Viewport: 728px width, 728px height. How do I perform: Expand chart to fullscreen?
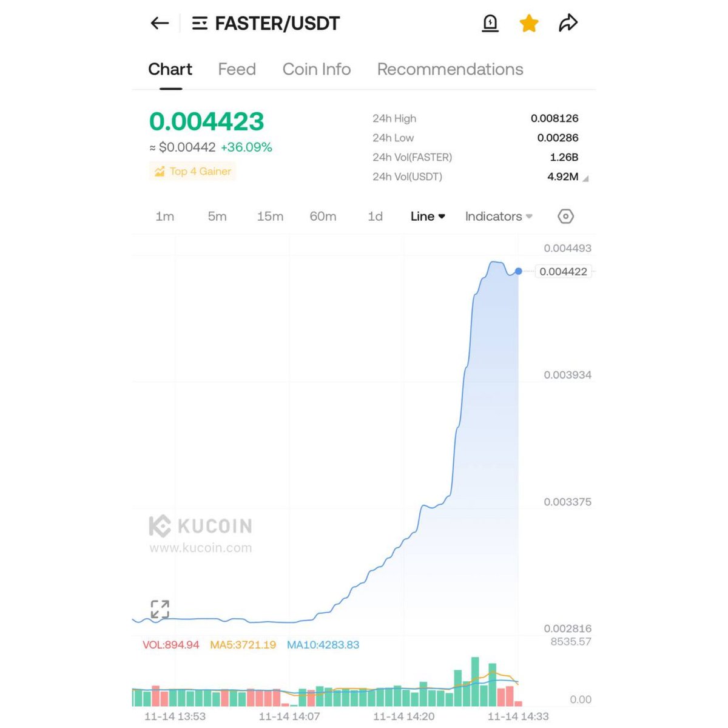[x=160, y=609]
